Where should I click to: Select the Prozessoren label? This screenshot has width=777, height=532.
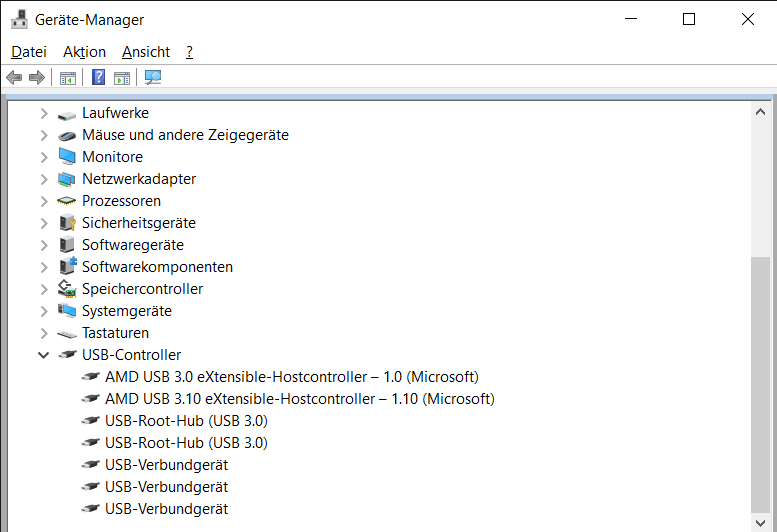[121, 201]
